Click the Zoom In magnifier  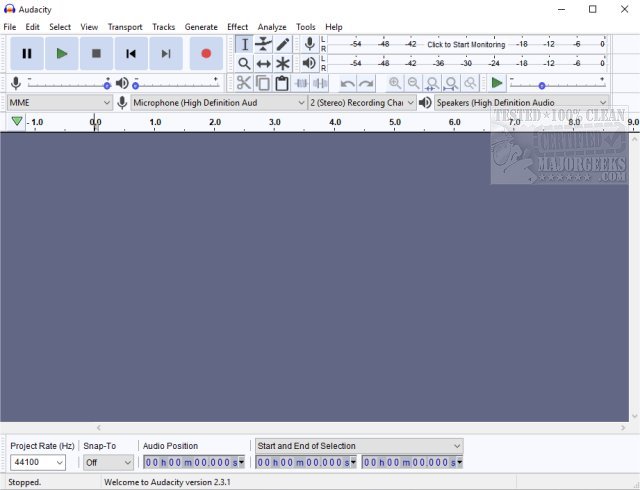394,83
